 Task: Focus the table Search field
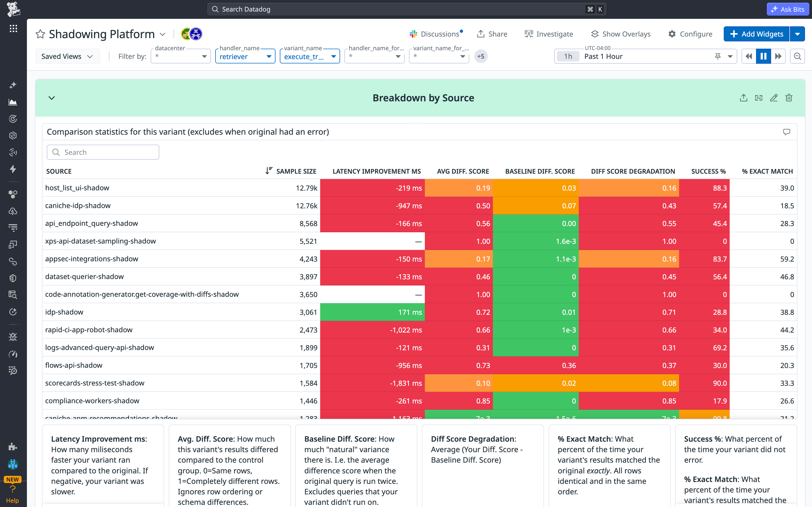click(103, 152)
